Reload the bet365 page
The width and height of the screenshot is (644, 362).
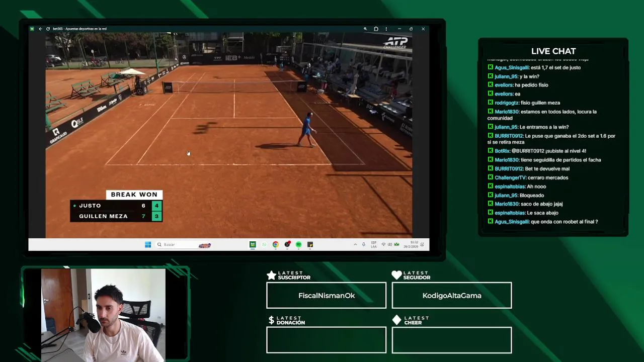48,29
